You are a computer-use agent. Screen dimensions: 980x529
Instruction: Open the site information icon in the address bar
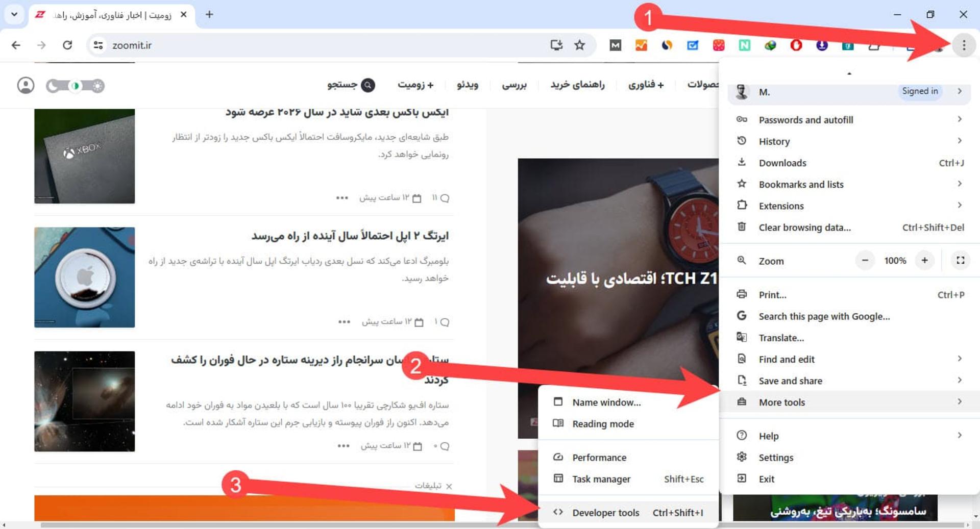(98, 45)
